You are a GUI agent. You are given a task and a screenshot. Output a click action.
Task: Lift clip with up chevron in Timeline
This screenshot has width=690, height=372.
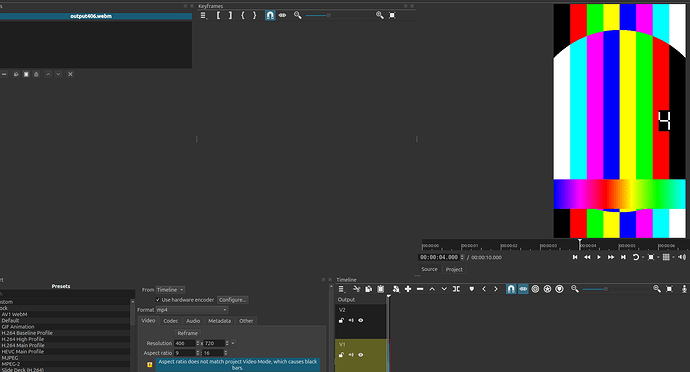click(x=432, y=289)
